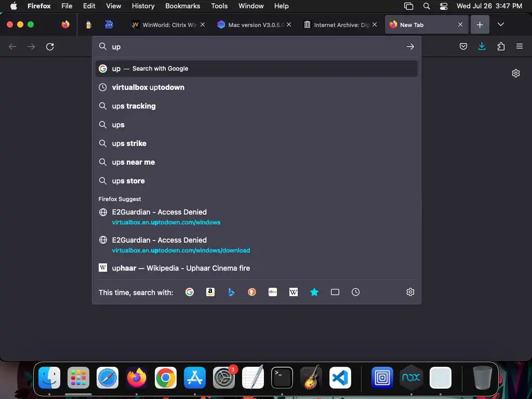This screenshot has width=532, height=399.
Task: Reload the current page
Action: click(x=50, y=46)
